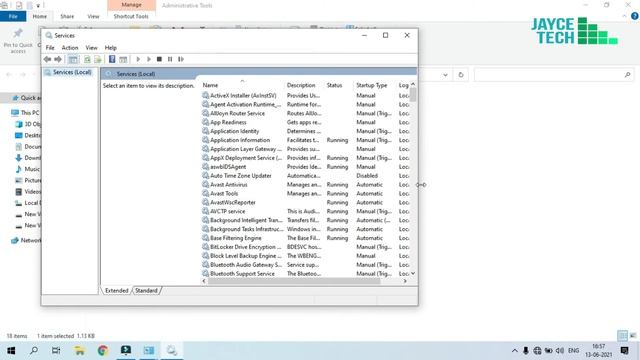
Task: Switch to the Standard tab
Action: pos(146,291)
